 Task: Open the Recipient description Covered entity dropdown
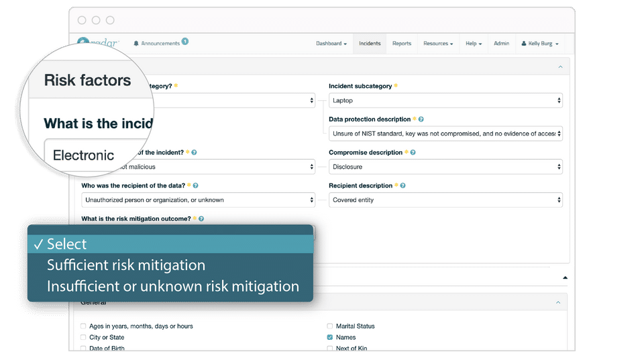pos(445,200)
